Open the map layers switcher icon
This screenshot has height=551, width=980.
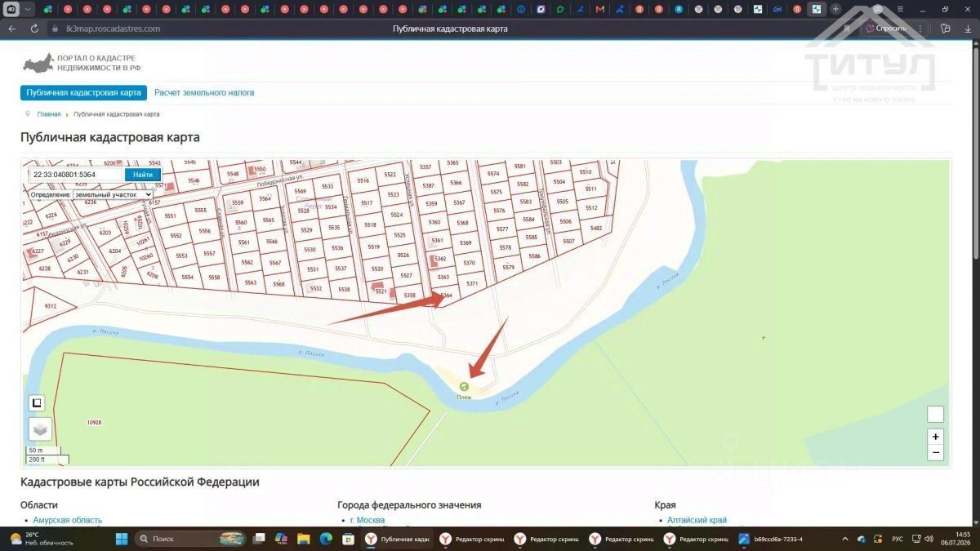(40, 429)
